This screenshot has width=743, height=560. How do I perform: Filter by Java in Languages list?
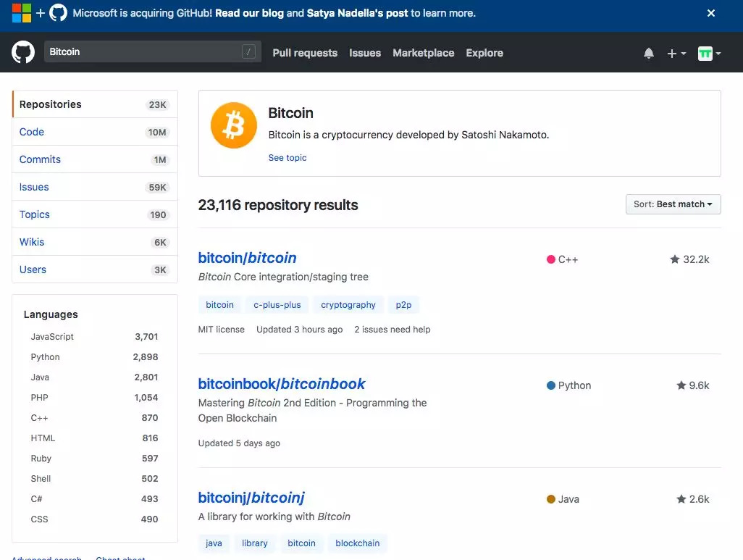[94, 377]
